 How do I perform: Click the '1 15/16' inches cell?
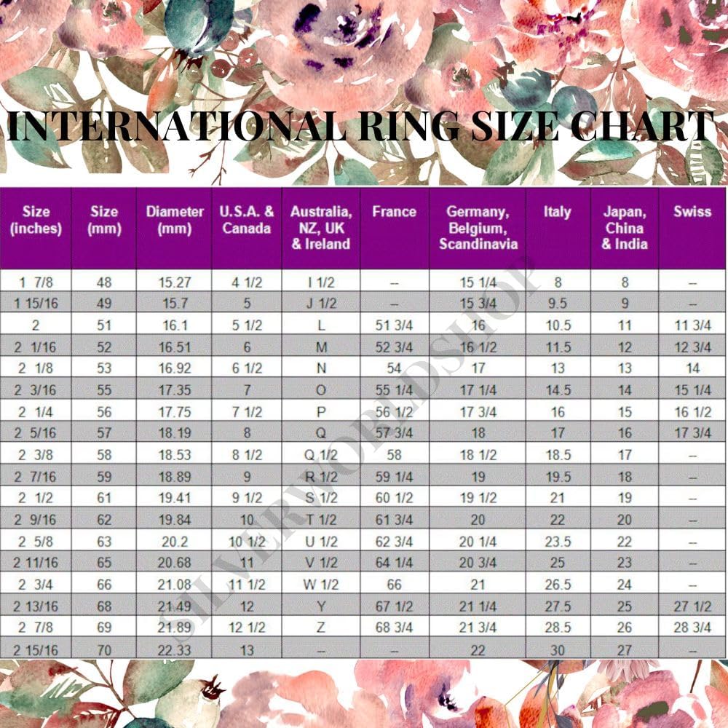(36, 304)
